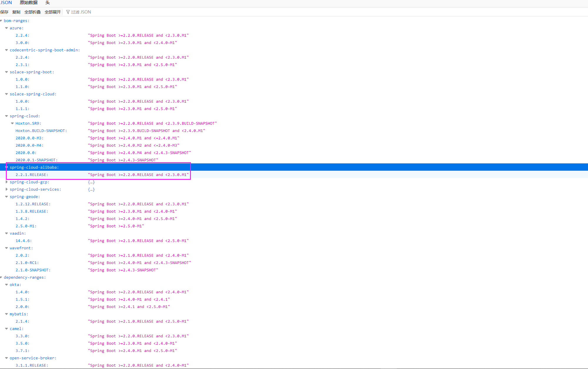Collapse the camel node
Viewport: 588px width, 369px height.
click(6, 329)
